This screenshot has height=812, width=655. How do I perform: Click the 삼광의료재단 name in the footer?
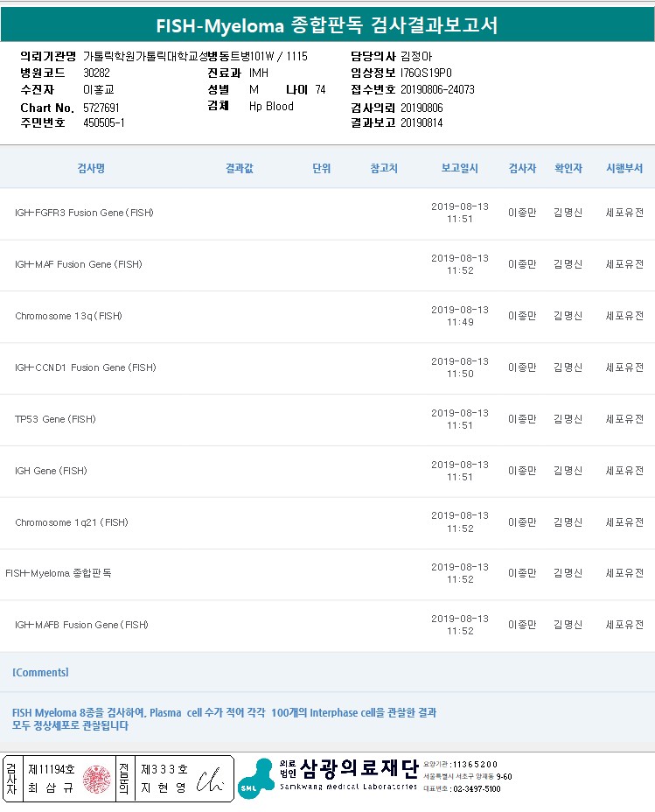[359, 770]
